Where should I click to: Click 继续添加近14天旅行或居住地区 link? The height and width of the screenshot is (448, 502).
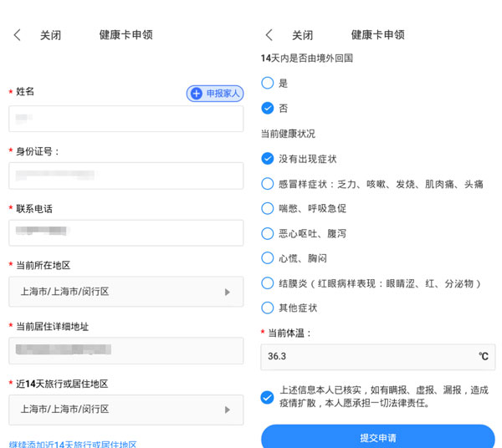tap(73, 444)
